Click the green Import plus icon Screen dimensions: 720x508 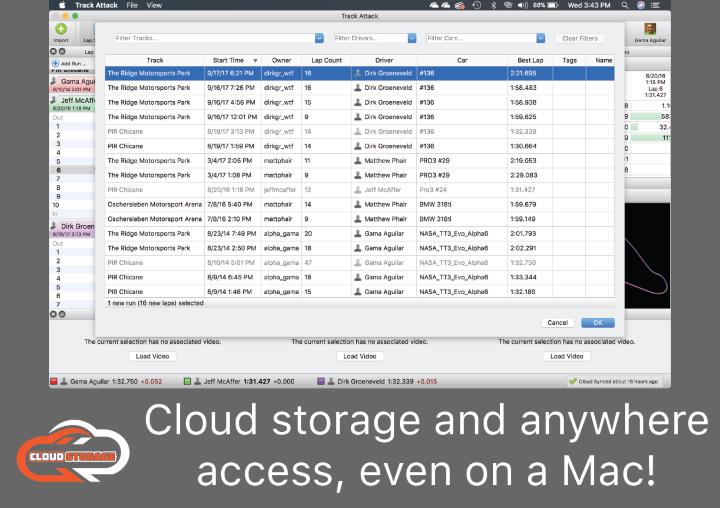pyautogui.click(x=62, y=29)
